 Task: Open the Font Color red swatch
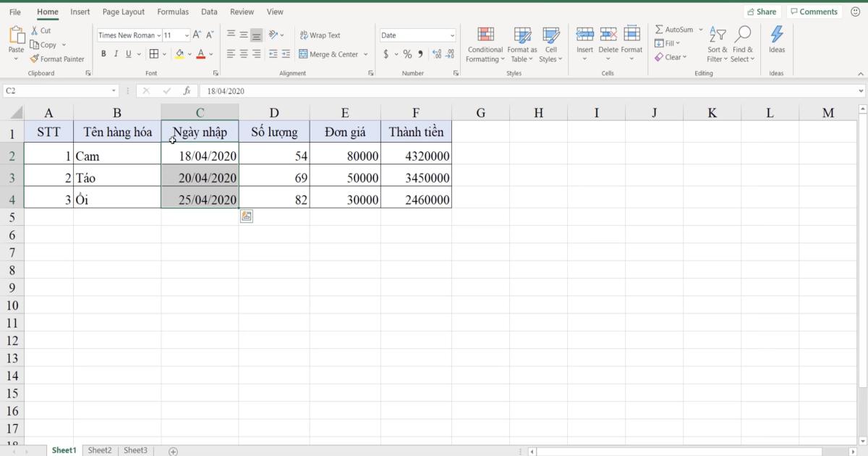pos(200,54)
